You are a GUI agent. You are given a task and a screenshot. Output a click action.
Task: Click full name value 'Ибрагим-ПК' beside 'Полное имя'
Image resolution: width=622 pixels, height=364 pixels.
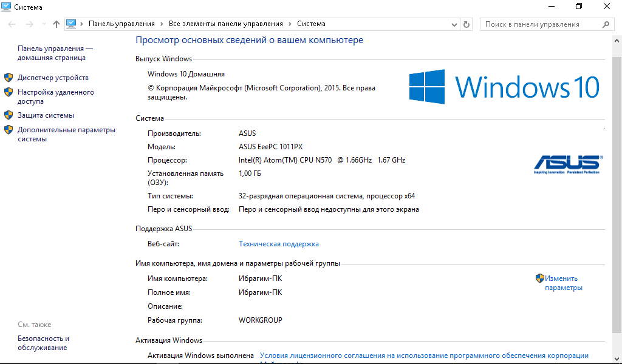click(x=260, y=292)
